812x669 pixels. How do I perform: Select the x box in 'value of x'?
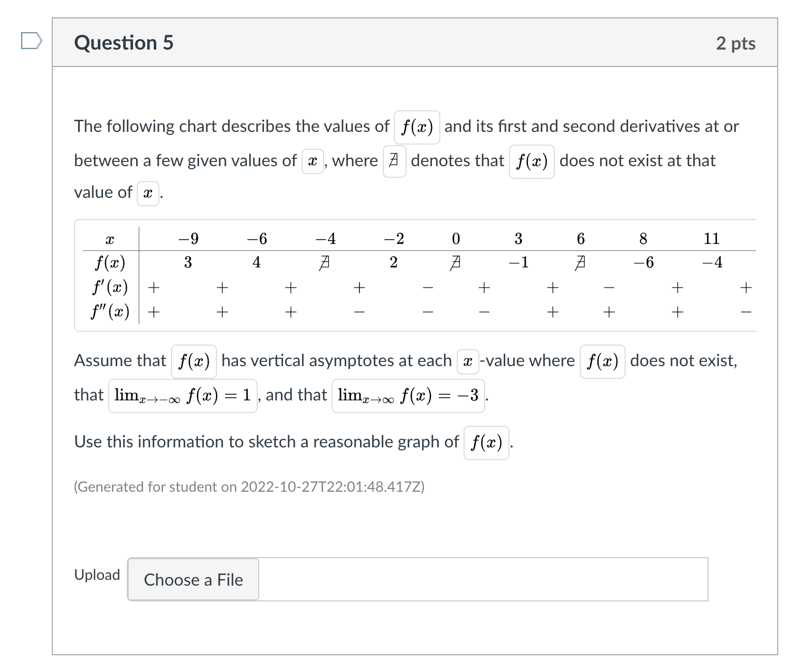point(147,194)
